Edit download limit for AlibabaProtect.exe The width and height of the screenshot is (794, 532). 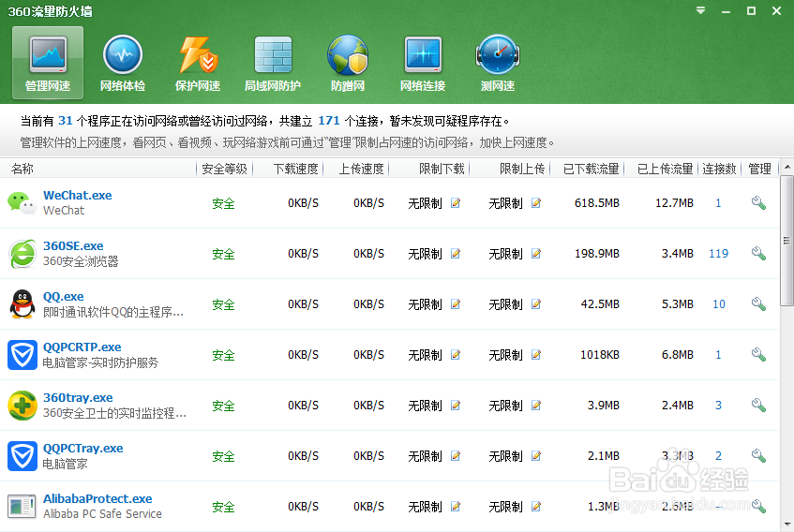(x=456, y=506)
